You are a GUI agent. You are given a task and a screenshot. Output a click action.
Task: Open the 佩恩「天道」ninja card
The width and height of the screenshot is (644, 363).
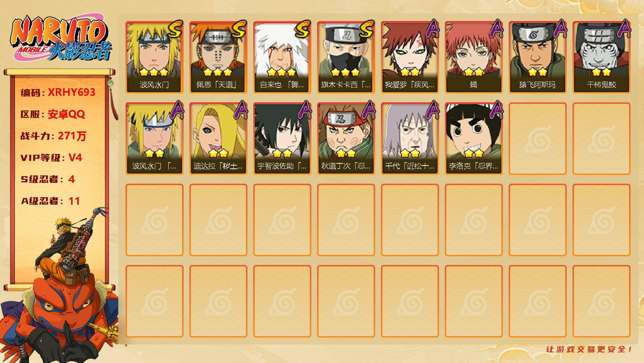[218, 57]
